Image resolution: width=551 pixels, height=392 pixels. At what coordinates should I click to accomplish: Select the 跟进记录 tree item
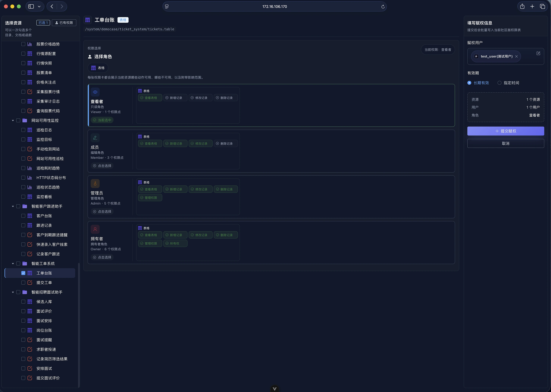[x=44, y=225]
